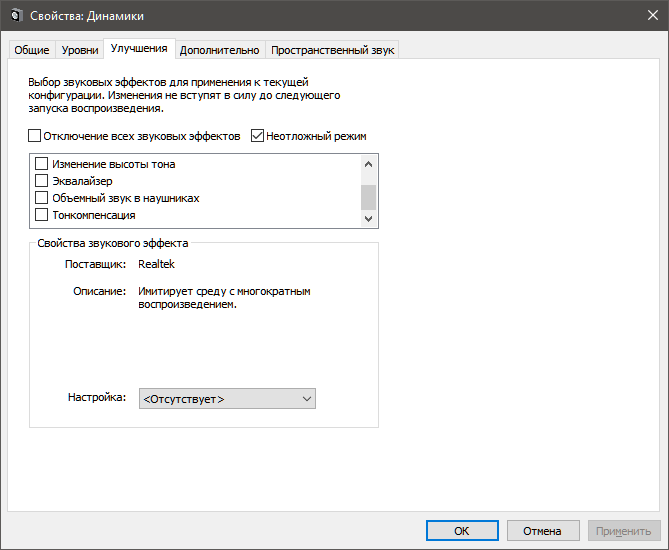Enable the Эквалайзер effect checkbox
Screen dimensions: 669x550
[x=41, y=180]
